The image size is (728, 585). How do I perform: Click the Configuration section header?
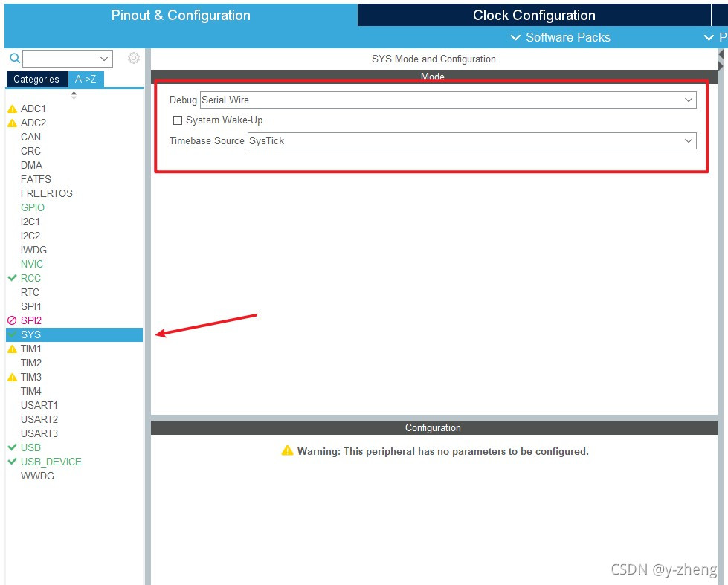tap(434, 427)
